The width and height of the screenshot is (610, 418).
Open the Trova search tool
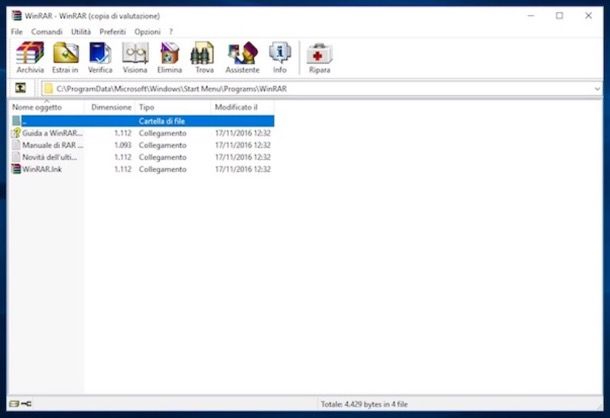pyautogui.click(x=204, y=57)
